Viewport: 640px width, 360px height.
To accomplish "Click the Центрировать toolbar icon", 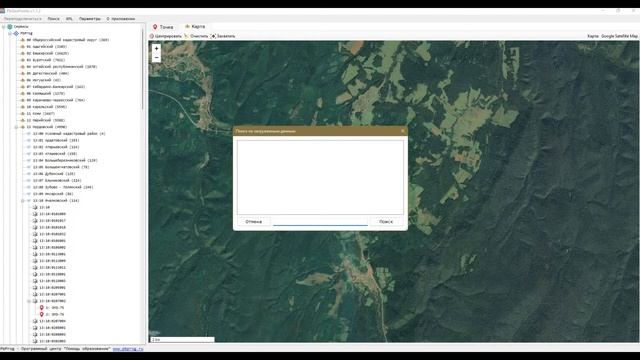I will tap(151, 36).
